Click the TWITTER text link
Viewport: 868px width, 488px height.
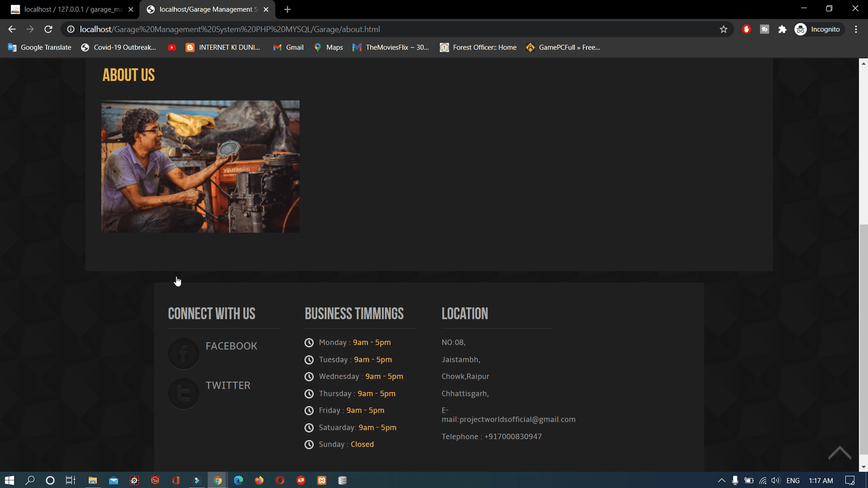point(228,385)
